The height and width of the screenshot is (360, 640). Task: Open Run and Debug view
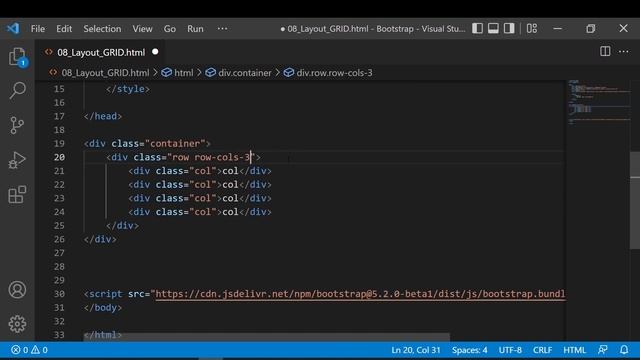[17, 160]
